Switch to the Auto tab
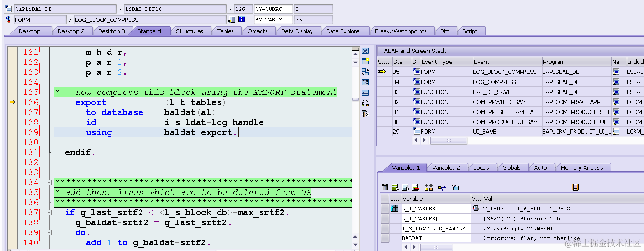Image resolution: width=644 pixels, height=251 pixels. [x=541, y=167]
